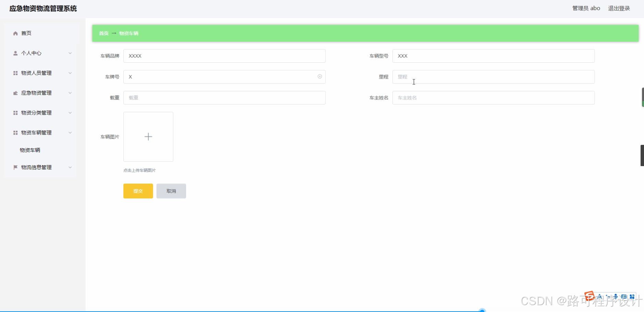Screen dimensions: 644x312
Task: Clear the 车牌号 field with the circle icon
Action: [320, 76]
